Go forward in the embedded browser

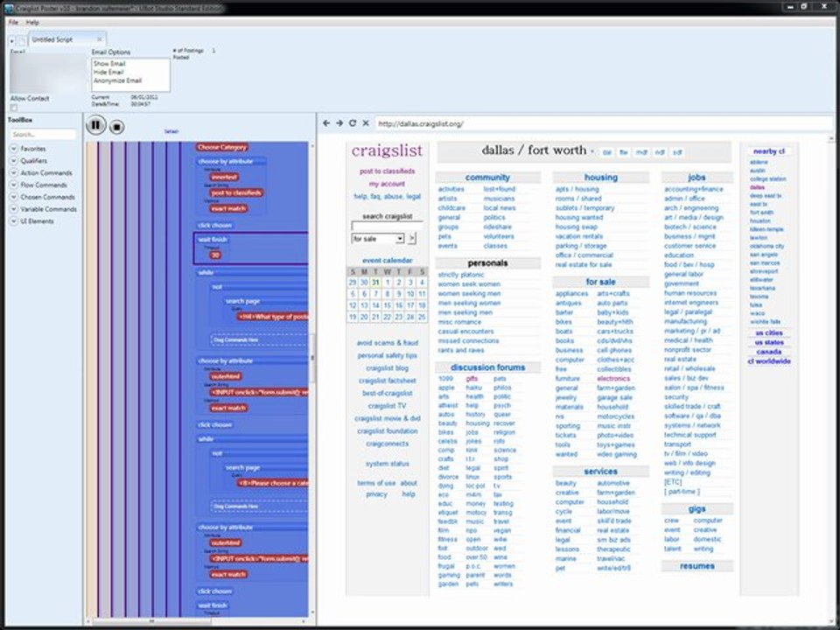[x=339, y=123]
